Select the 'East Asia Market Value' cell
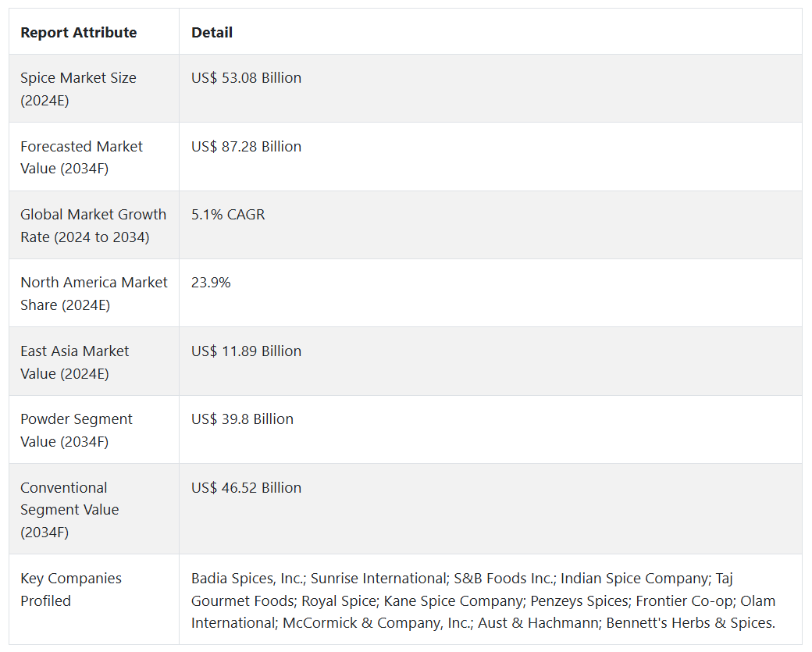The image size is (812, 652). coord(74,362)
